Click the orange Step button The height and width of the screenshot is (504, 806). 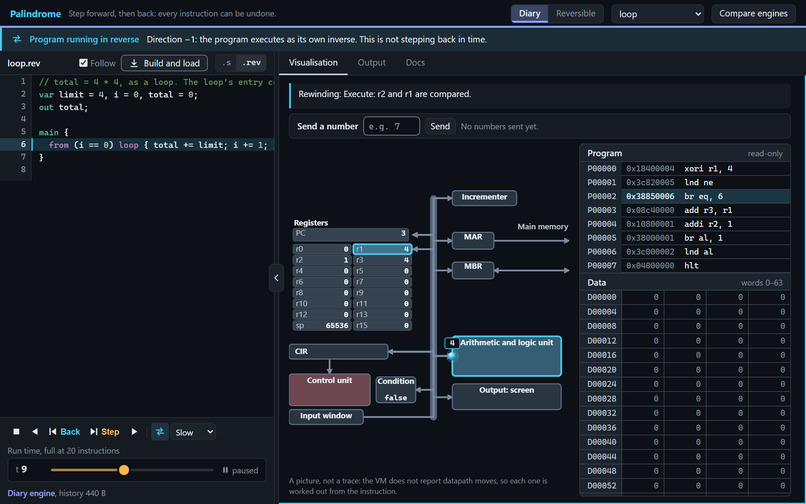pyautogui.click(x=105, y=432)
